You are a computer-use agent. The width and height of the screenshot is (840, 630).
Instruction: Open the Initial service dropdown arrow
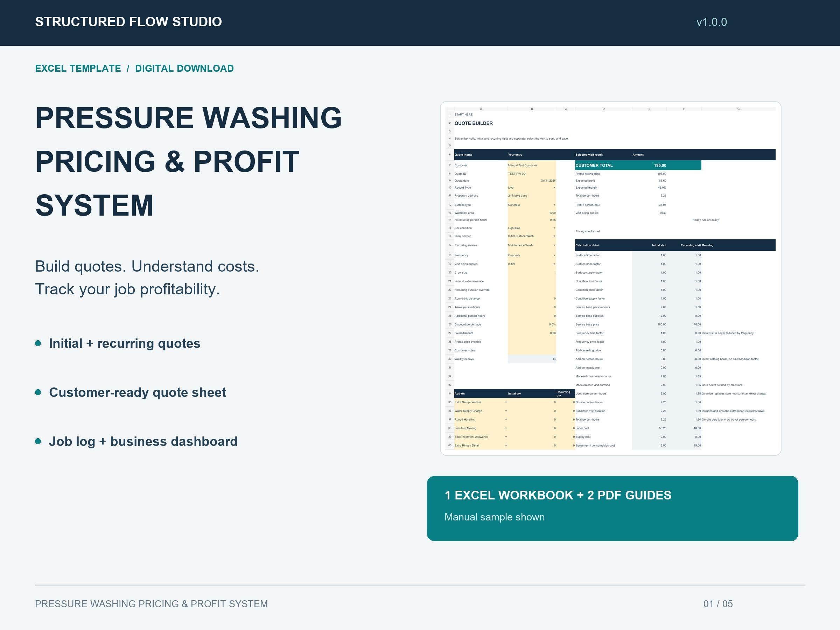click(x=554, y=236)
